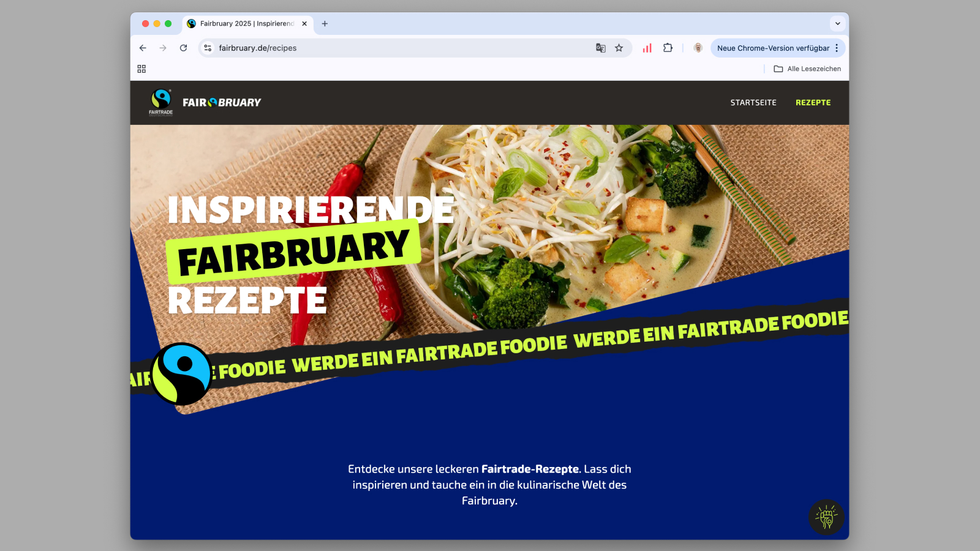Click the Fairtrade logo in the site header

pyautogui.click(x=161, y=102)
